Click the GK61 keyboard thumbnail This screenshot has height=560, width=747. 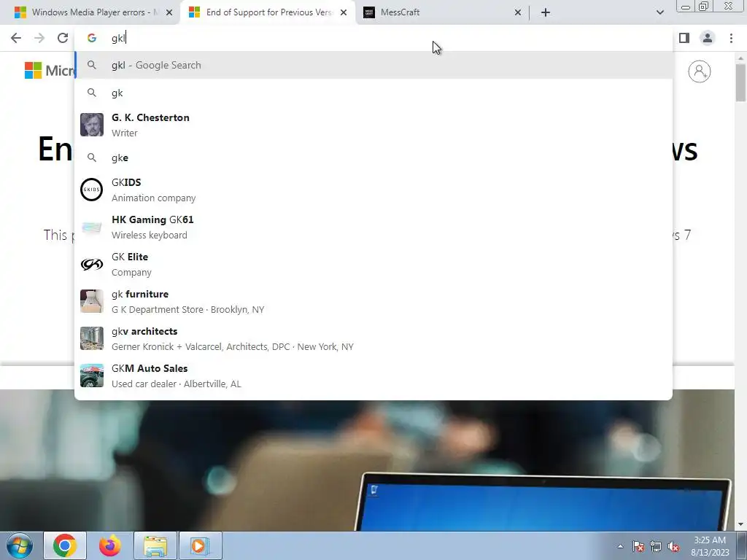(x=91, y=227)
